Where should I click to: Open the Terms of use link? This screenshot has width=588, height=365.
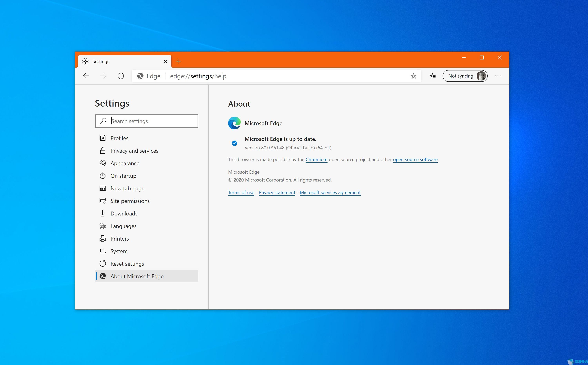(241, 192)
